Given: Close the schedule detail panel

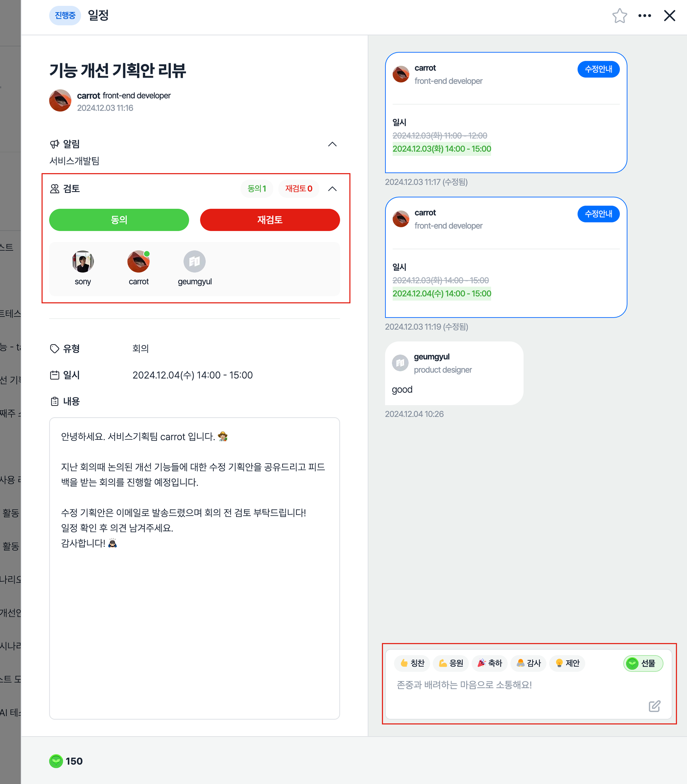Looking at the screenshot, I should [669, 16].
